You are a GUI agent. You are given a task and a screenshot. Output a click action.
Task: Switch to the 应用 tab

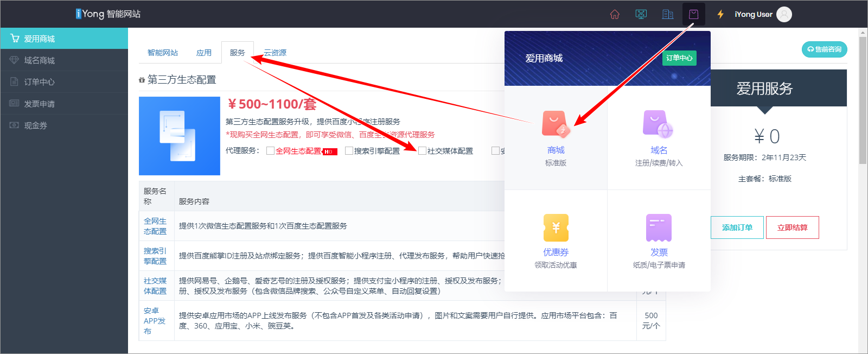click(204, 53)
